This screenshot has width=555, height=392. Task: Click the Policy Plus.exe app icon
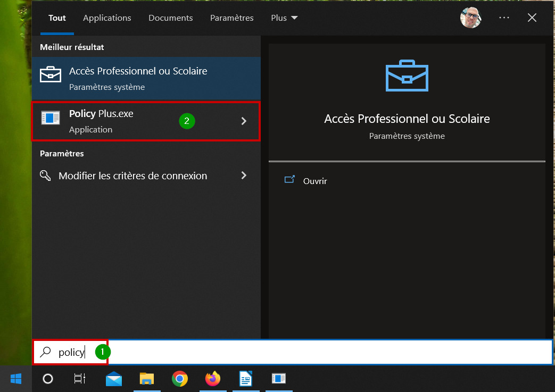[x=50, y=118]
